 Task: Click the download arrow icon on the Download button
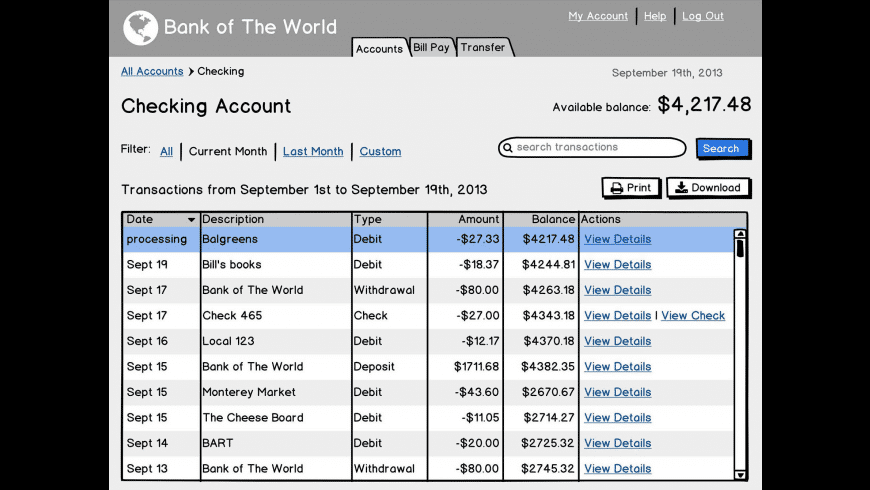681,188
